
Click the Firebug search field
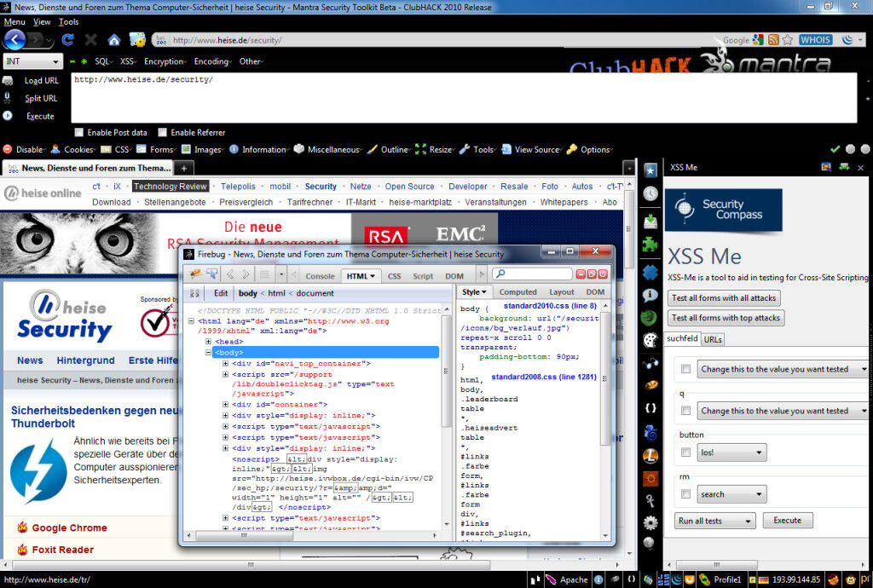[532, 274]
